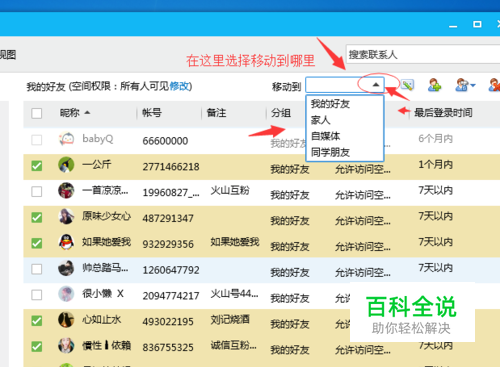
Task: Tick the babyQ row checkbox
Action: tap(37, 140)
